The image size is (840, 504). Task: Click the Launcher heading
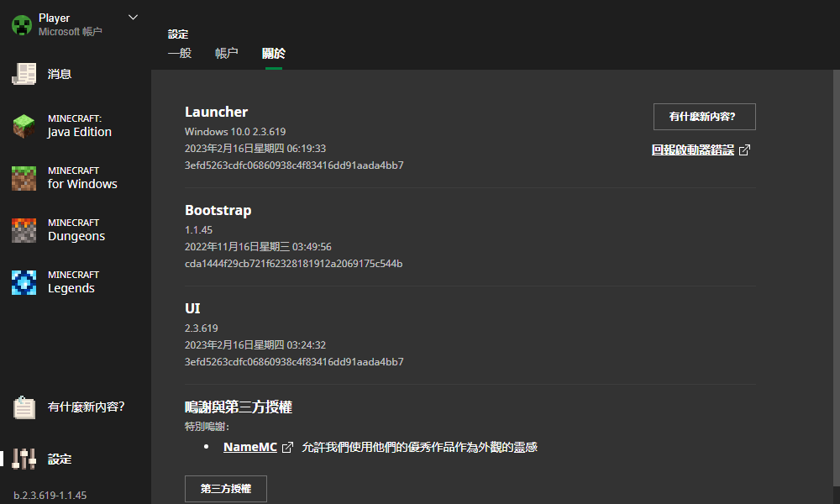pyautogui.click(x=217, y=112)
